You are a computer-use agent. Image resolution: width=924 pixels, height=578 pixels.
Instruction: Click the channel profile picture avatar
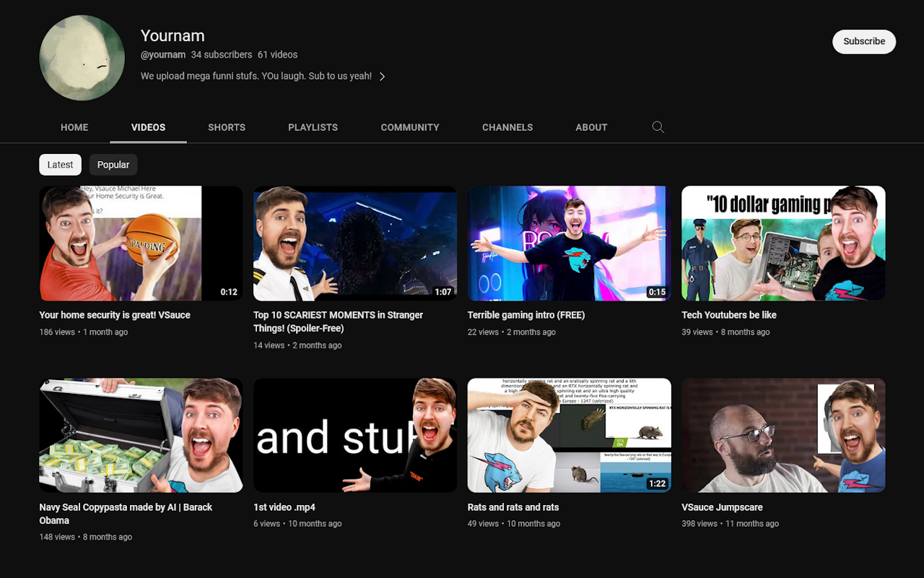point(82,58)
